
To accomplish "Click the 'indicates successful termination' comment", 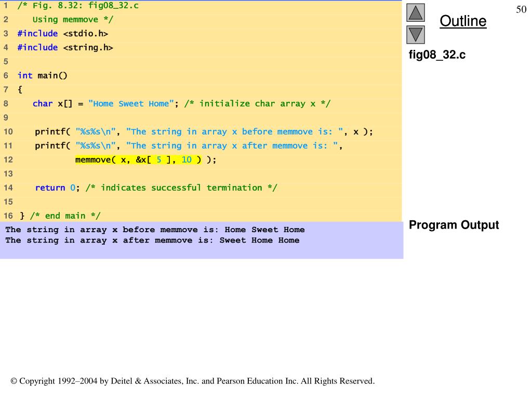I will (x=181, y=188).
